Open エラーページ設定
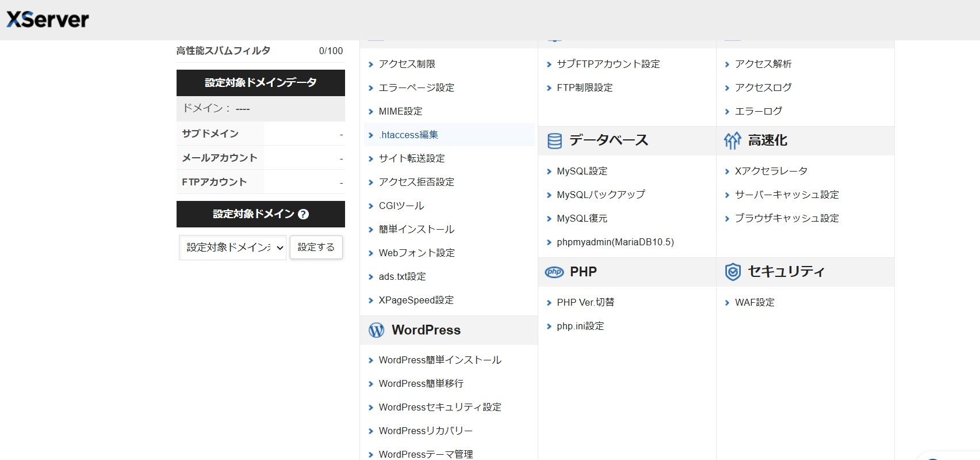The width and height of the screenshot is (980, 460). 416,88
